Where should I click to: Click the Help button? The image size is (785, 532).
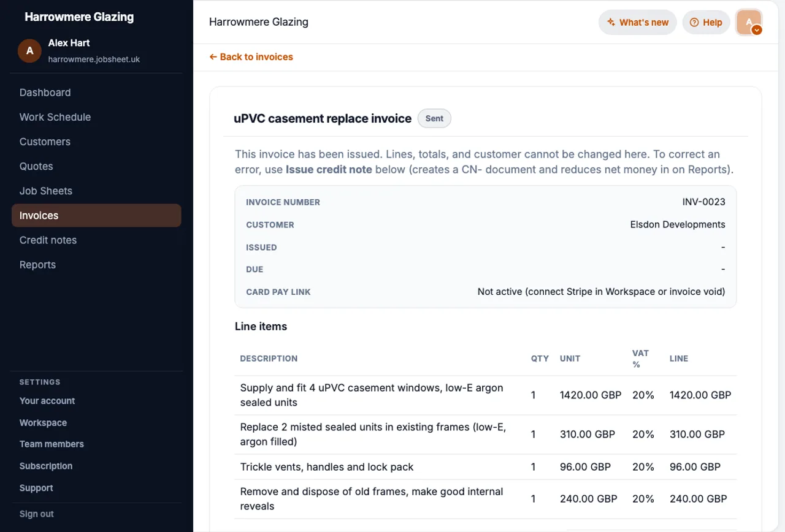tap(706, 23)
